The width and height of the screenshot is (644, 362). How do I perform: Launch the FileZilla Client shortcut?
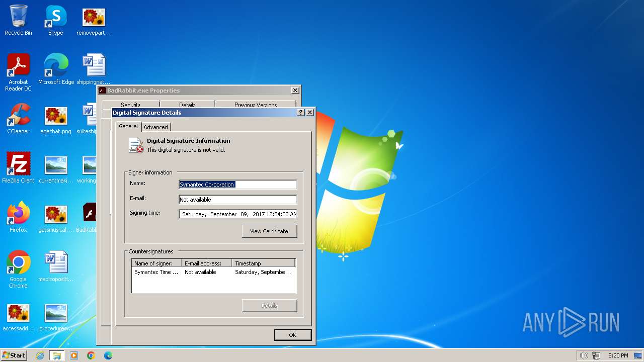(x=18, y=167)
